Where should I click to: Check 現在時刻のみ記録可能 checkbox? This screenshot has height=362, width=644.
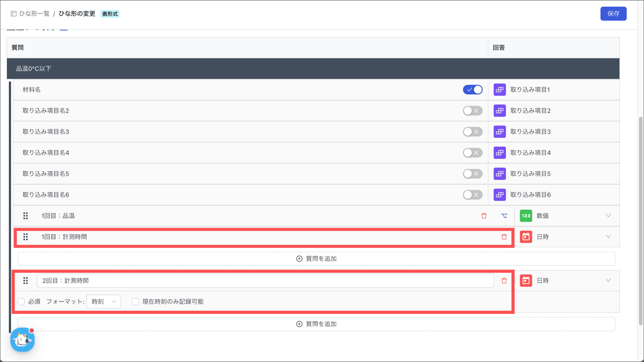135,302
